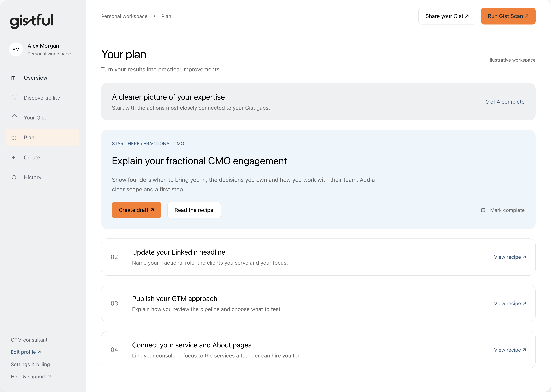551x392 pixels.
Task: Open Edit profile link
Action: point(26,352)
